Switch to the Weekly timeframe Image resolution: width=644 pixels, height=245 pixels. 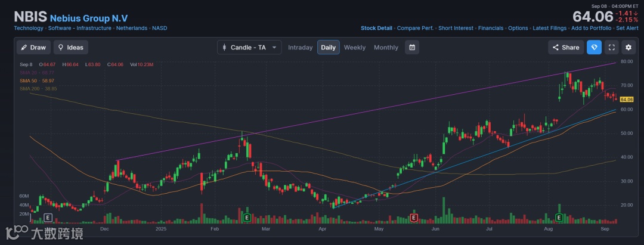[x=354, y=48]
